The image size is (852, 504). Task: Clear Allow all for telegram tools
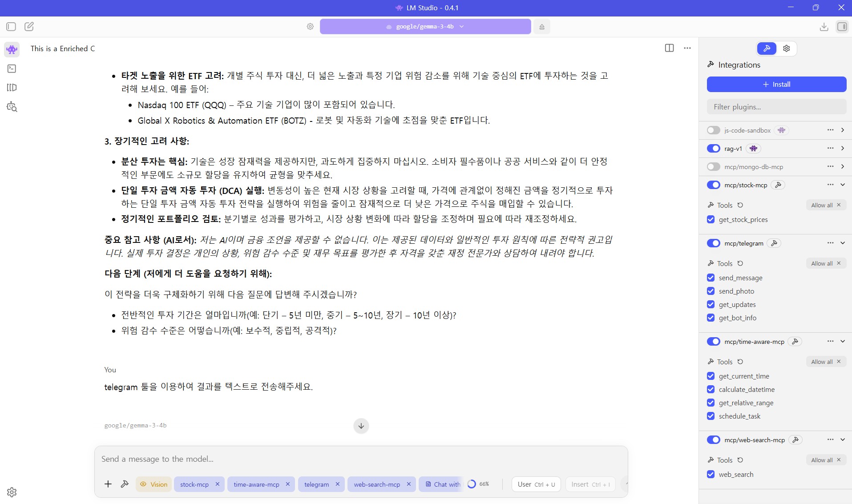(x=839, y=263)
